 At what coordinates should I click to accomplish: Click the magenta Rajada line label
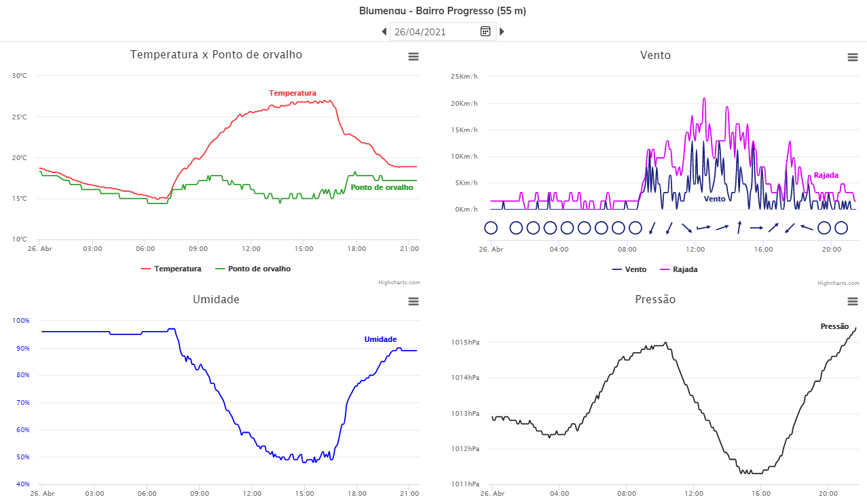[x=826, y=175]
